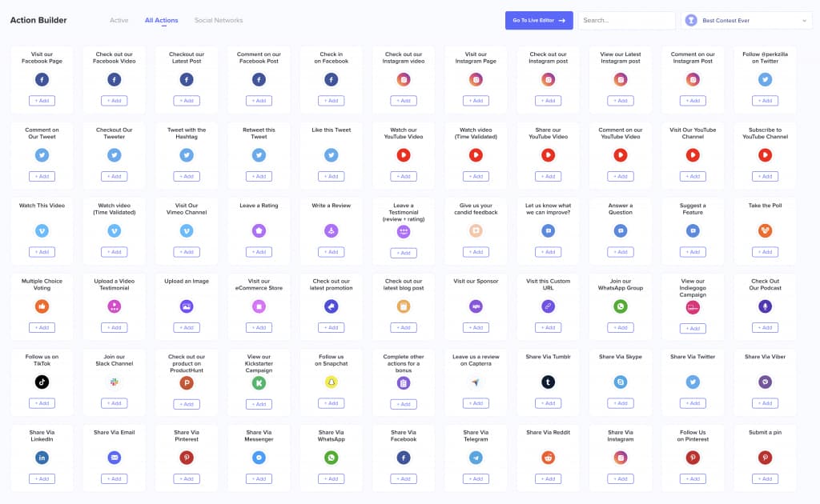Click the Facebook icon under Visit our Facebook Page
Image resolution: width=820 pixels, height=504 pixels.
42,79
